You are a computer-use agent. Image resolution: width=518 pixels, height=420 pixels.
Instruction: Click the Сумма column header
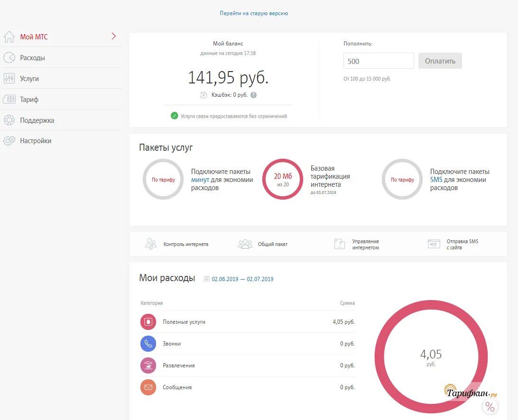(x=348, y=303)
